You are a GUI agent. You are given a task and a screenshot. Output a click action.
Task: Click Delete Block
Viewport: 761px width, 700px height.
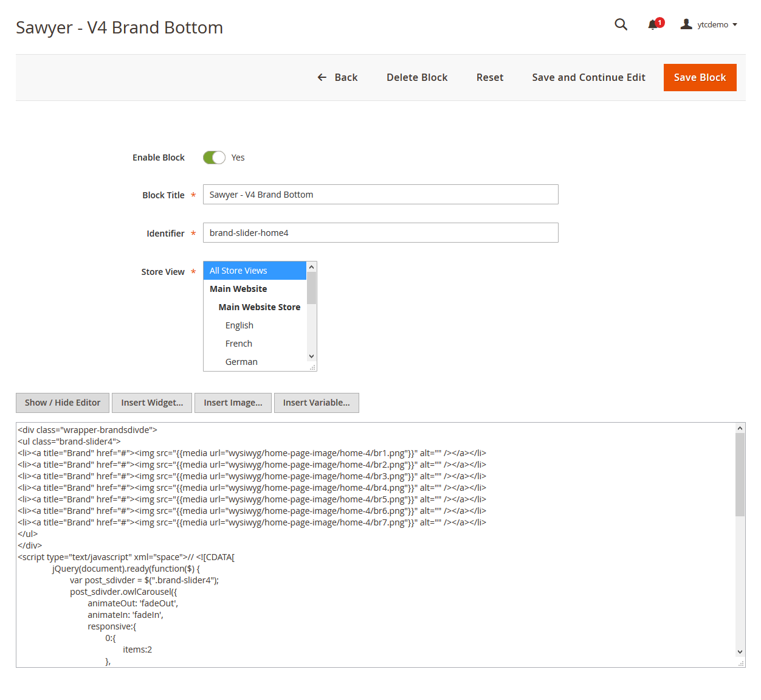coord(417,77)
